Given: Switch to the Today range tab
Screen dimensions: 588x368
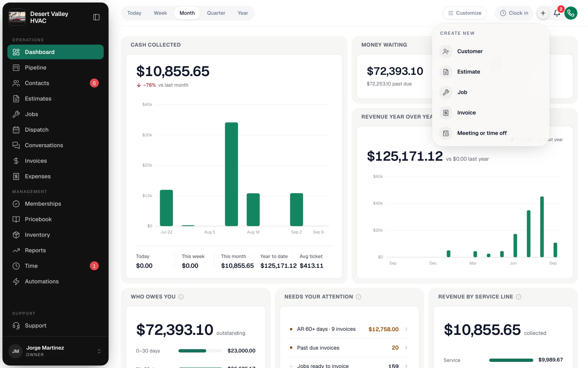Looking at the screenshot, I should point(134,13).
